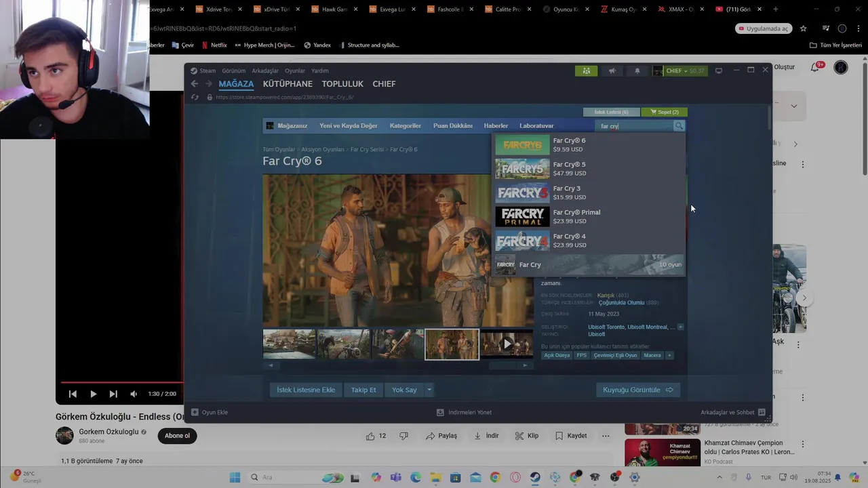This screenshot has height=488, width=868.
Task: Select the first screenshot thumbnail
Action: point(290,344)
